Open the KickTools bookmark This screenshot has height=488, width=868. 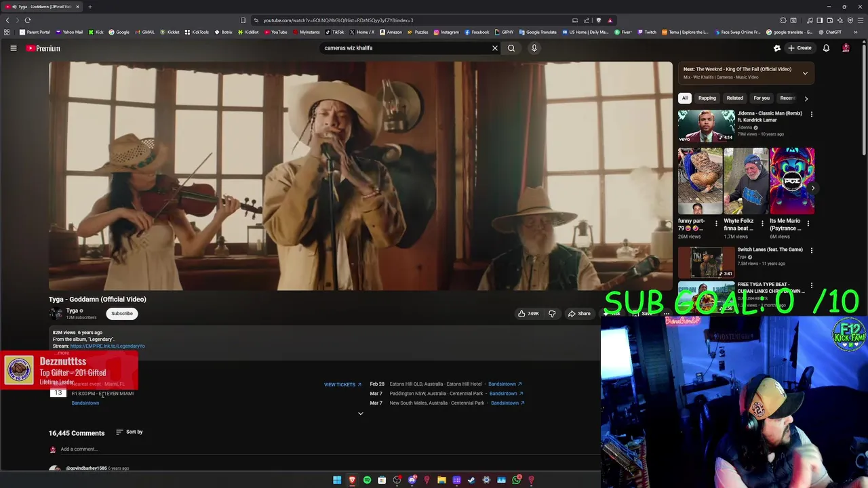pyautogui.click(x=197, y=32)
